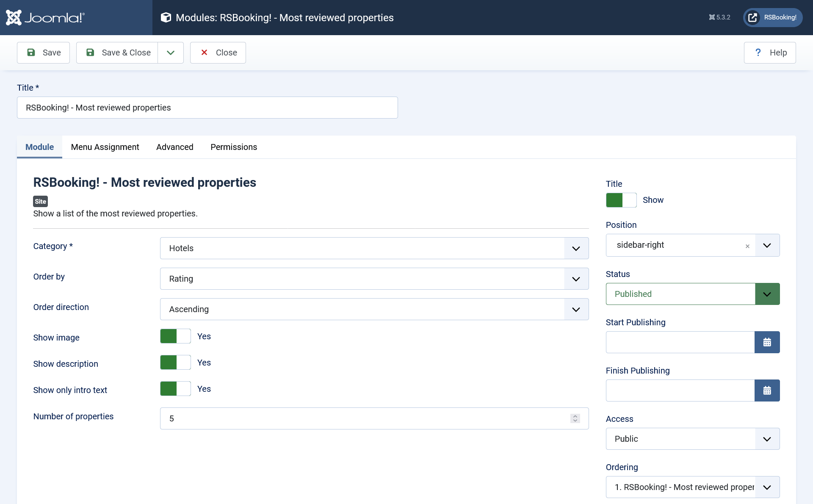
Task: Click Save & Close
Action: click(117, 53)
